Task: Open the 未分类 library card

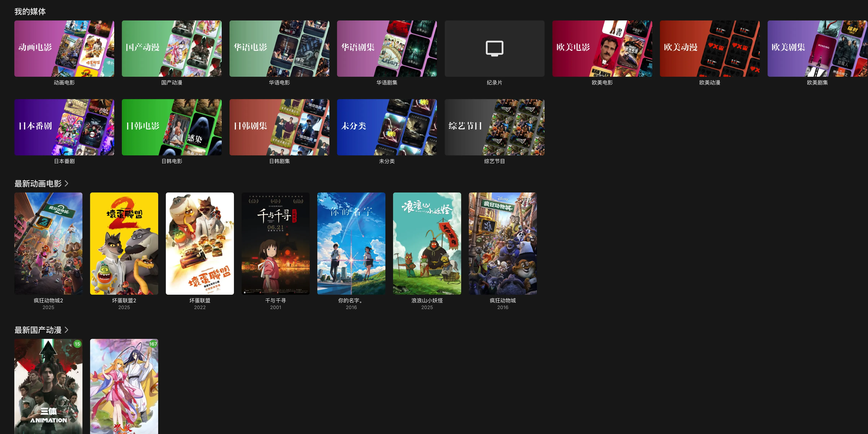Action: (x=387, y=127)
